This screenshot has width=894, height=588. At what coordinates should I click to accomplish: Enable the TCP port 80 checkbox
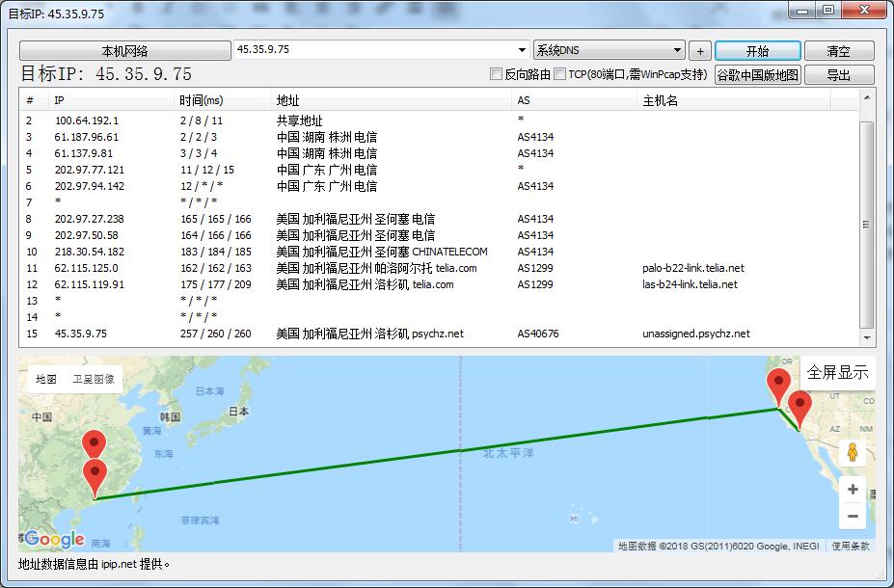click(x=559, y=74)
